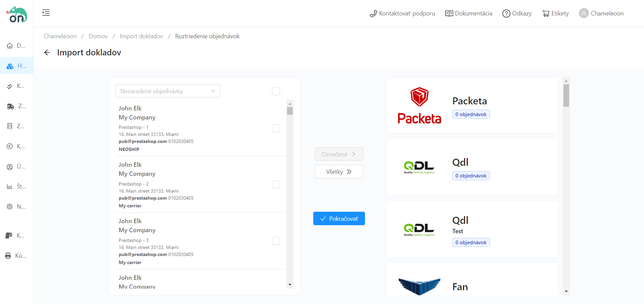Viewport: 644px width, 304px height.
Task: Check the Prestashop - 2 order checkbox
Action: tap(276, 185)
